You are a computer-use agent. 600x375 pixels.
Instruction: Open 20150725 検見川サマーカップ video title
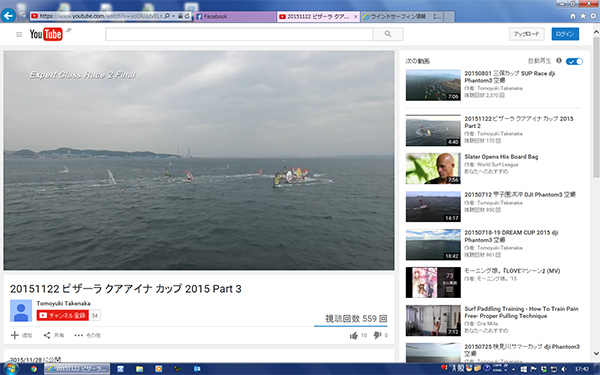point(522,350)
